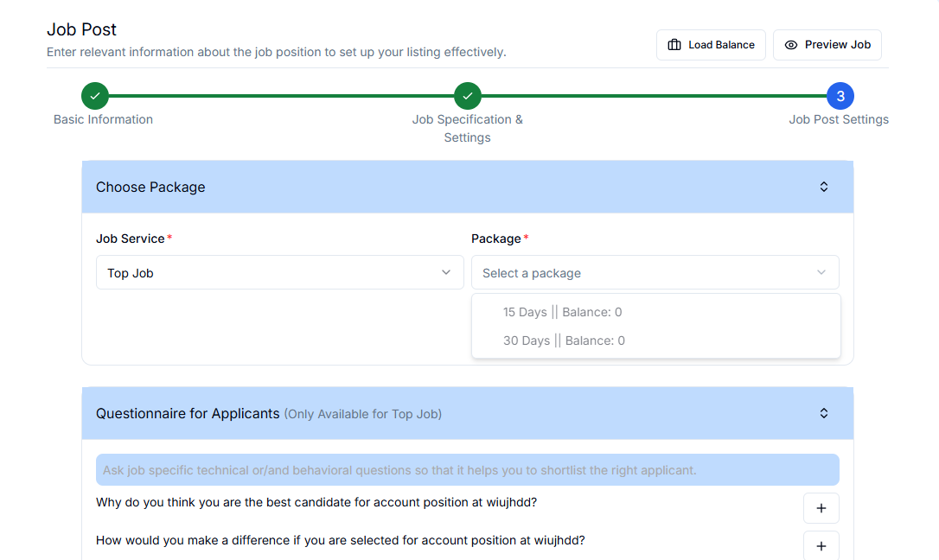The height and width of the screenshot is (560, 939).
Task: Add the 'make a difference' question with plus
Action: click(821, 545)
